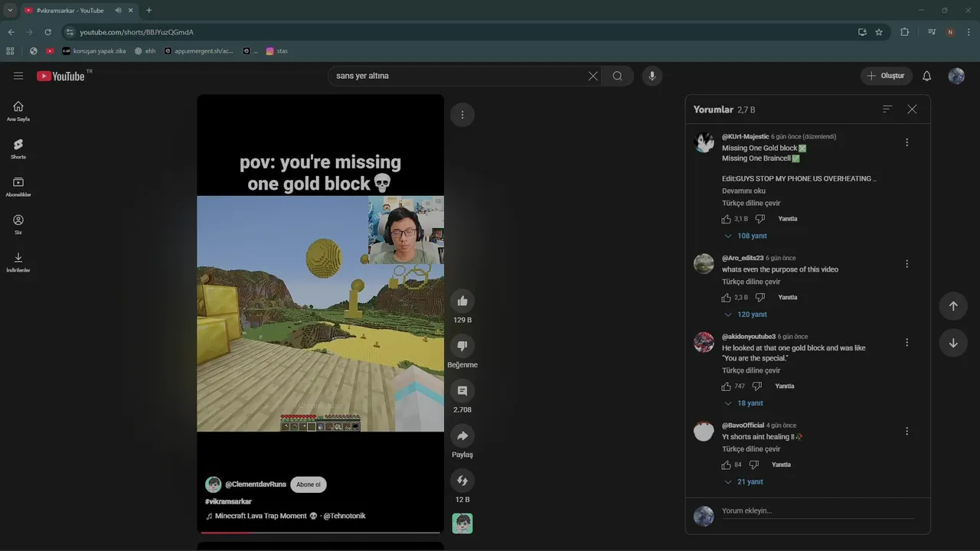Dislike the @BavoOfficial comment
980x551 pixels.
[754, 465]
